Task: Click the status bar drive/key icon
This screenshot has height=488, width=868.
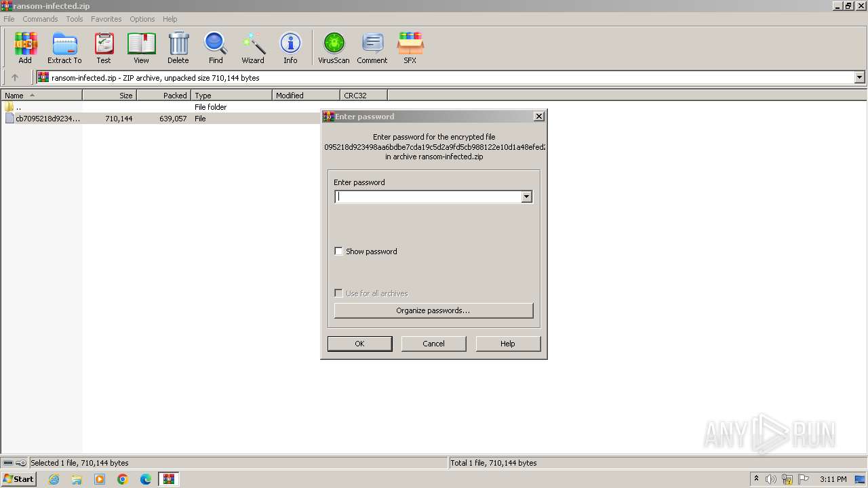Action: coord(14,463)
